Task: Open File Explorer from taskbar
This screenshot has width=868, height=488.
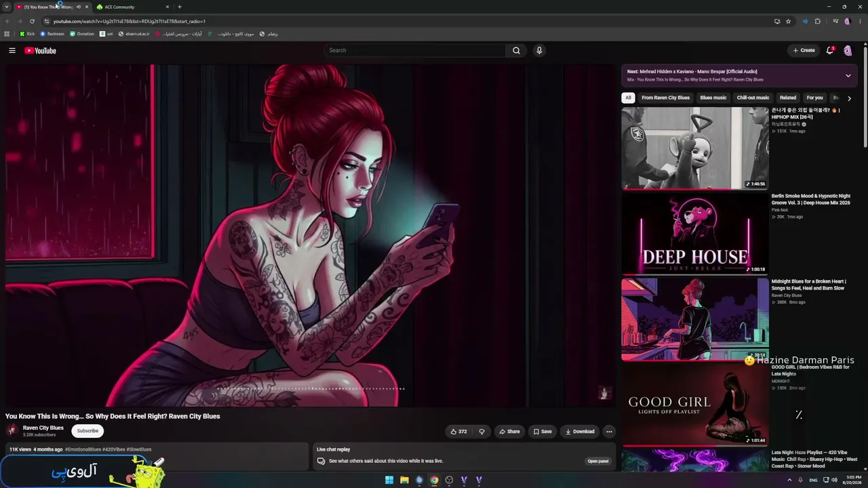Action: (404, 480)
